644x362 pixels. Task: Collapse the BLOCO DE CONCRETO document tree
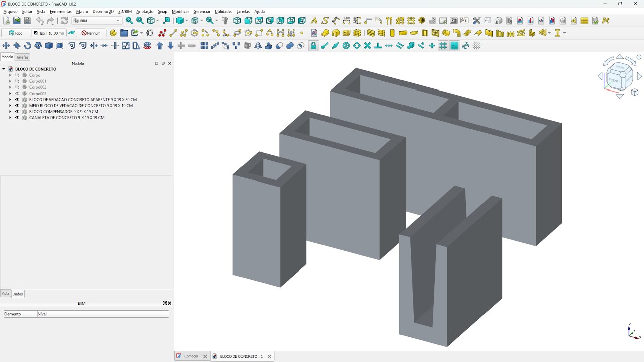(4, 69)
